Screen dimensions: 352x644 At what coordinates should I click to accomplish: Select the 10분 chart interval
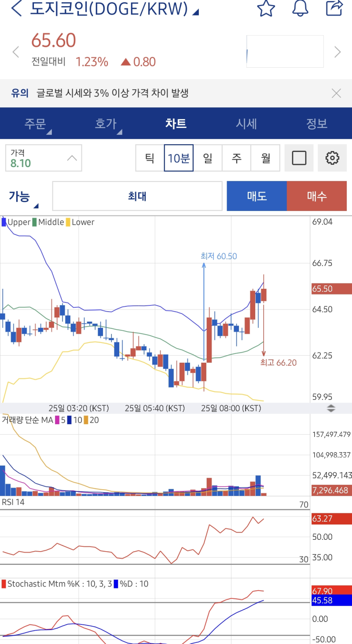point(179,158)
